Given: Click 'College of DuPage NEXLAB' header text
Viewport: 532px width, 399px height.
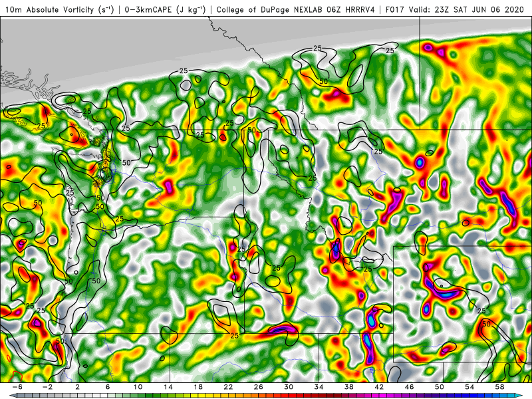Looking at the screenshot, I should coord(270,9).
